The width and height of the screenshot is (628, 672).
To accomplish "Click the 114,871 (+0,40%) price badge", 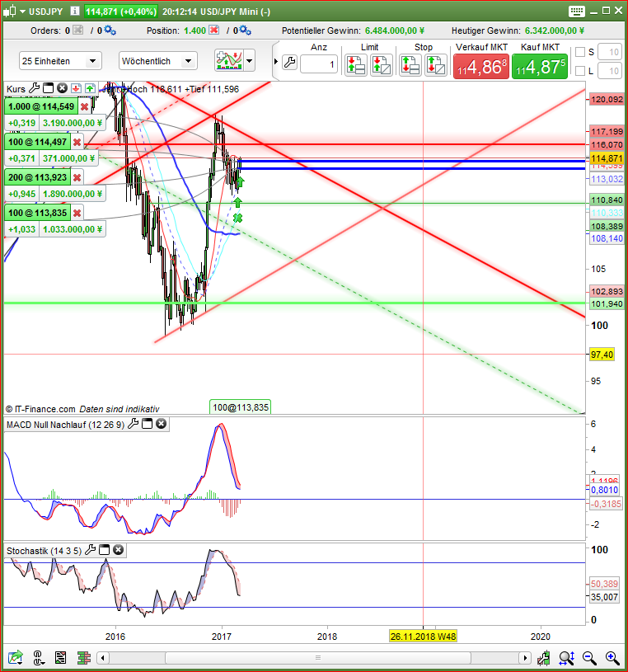I will point(121,12).
